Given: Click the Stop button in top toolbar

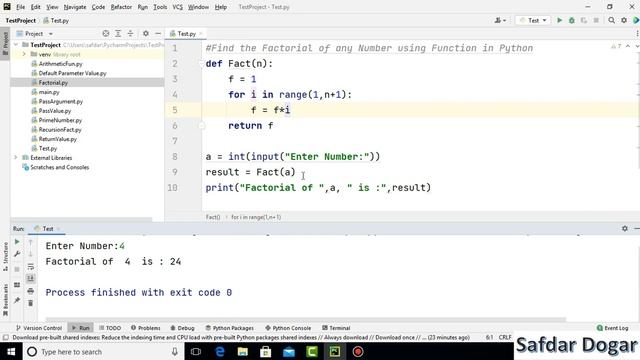Looking at the screenshot, I should 596,20.
